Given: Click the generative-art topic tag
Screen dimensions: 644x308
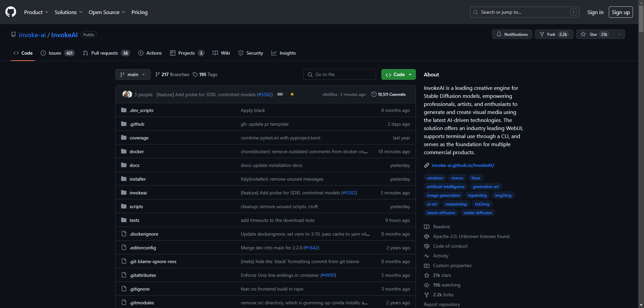Looking at the screenshot, I should tap(486, 187).
